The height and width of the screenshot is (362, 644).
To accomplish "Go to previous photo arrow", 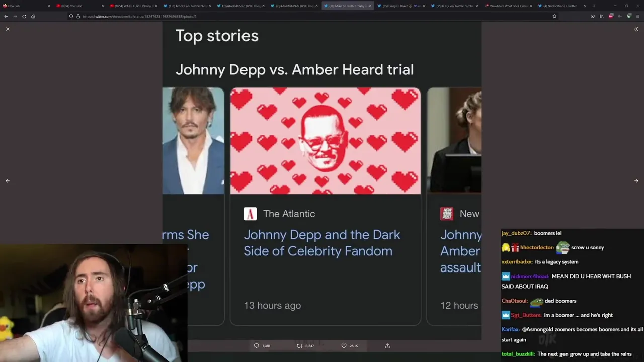I will pyautogui.click(x=8, y=180).
